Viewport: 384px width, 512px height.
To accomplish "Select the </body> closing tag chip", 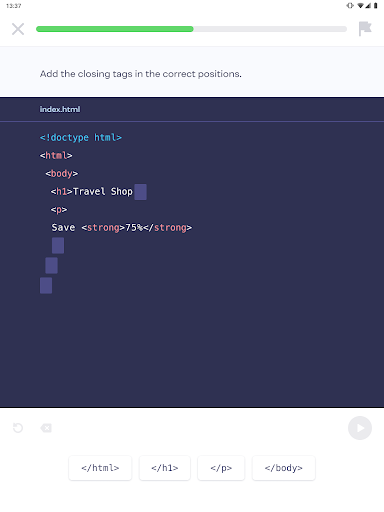I will pos(284,468).
